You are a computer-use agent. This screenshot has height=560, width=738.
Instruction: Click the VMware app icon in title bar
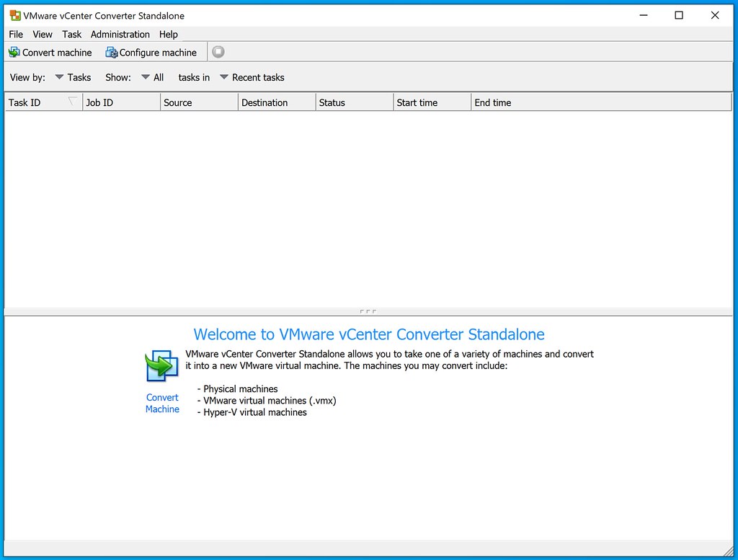(x=14, y=15)
